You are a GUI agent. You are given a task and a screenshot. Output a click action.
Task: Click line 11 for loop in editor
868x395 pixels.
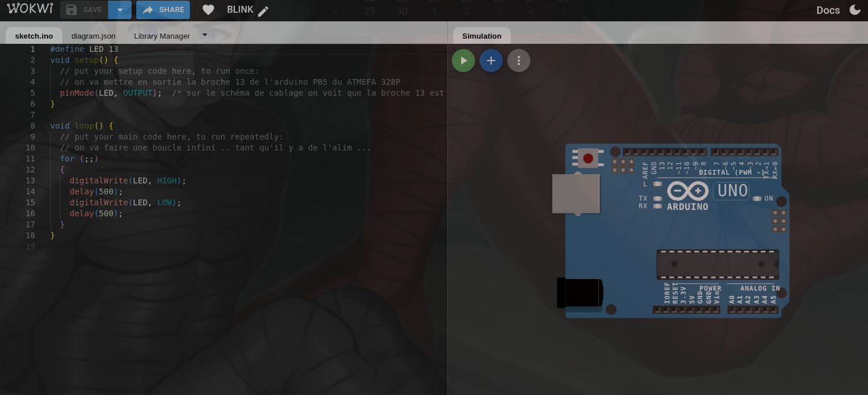tap(79, 159)
